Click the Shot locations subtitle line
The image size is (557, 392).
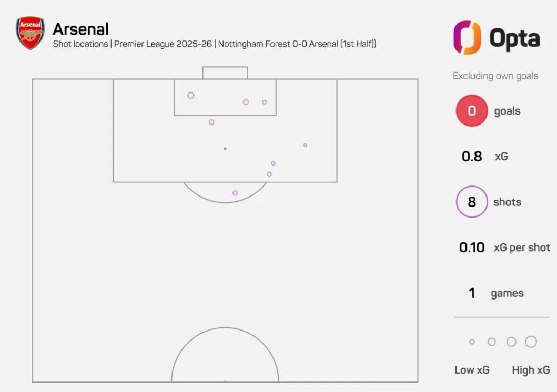215,44
